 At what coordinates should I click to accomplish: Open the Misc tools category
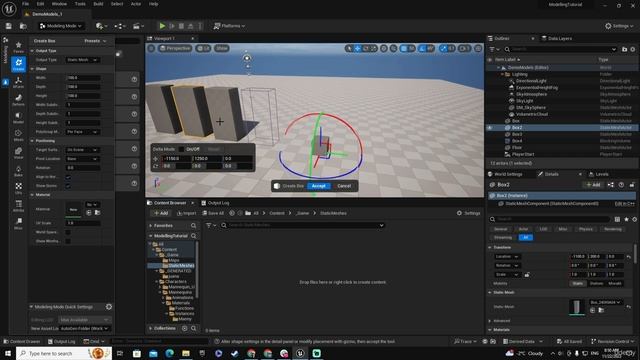(x=18, y=223)
